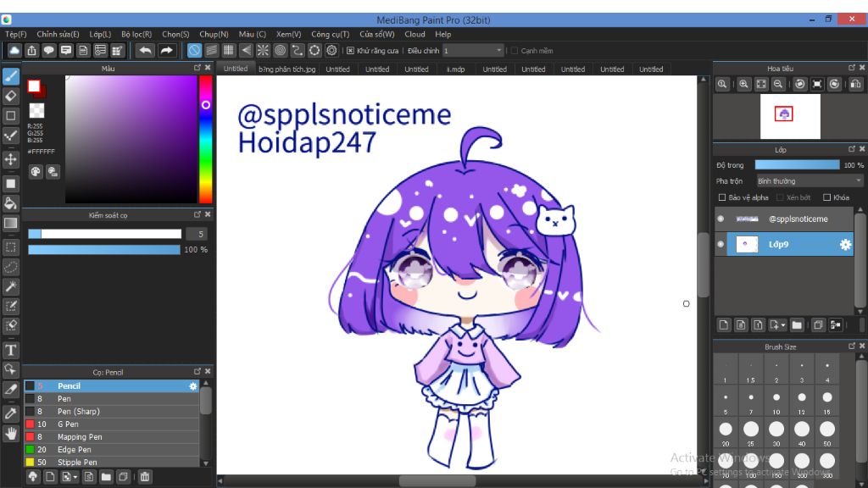
Task: Select the Gradient tool
Action: click(x=10, y=223)
